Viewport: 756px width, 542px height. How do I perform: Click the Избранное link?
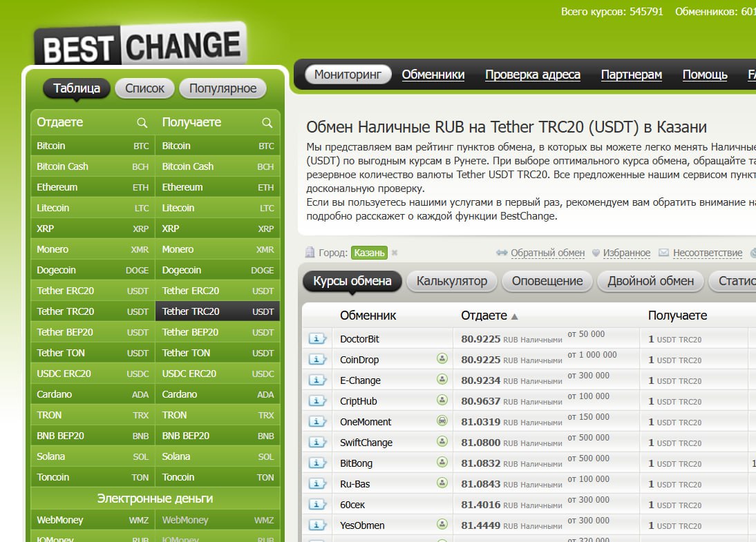tap(627, 253)
